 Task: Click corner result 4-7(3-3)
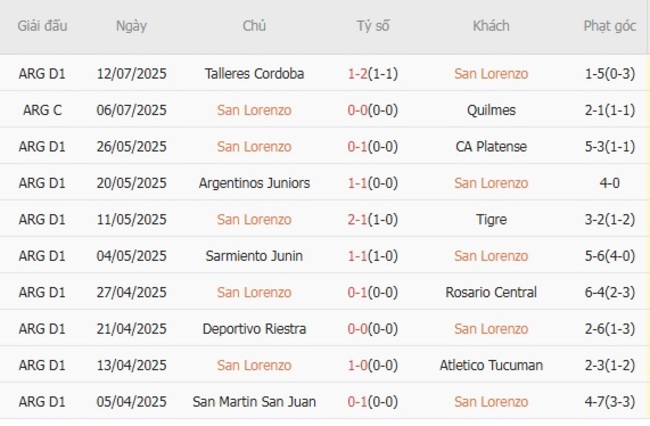(x=610, y=402)
